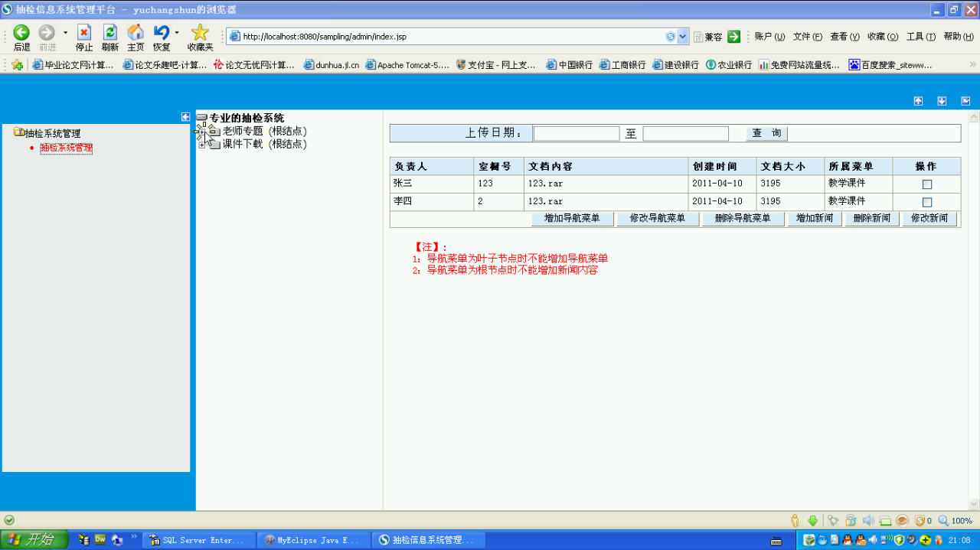Click the rocket accelerator icon in status bar
Screen dimensions: 980x550
[833, 520]
